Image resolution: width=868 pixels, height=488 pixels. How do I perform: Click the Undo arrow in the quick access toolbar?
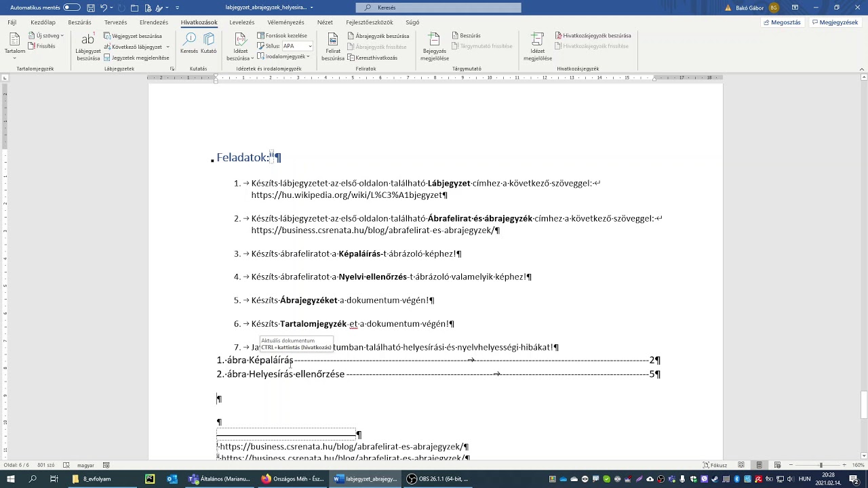(x=104, y=7)
